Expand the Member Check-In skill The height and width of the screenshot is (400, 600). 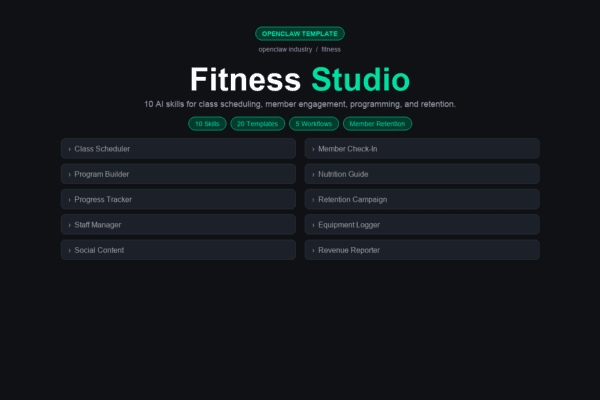tap(422, 149)
